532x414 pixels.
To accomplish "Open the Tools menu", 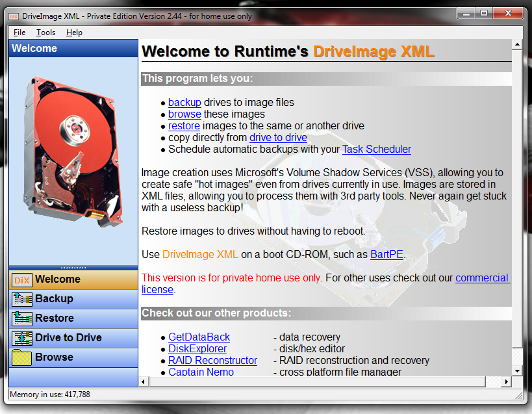I will pos(46,32).
